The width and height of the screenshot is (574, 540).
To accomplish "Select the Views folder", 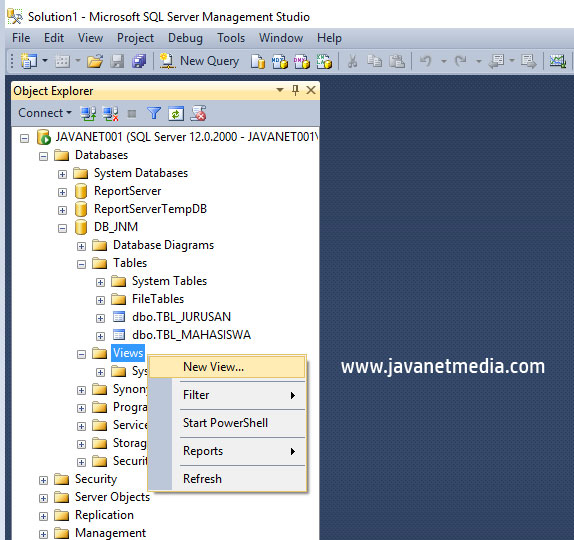I will coord(128,353).
